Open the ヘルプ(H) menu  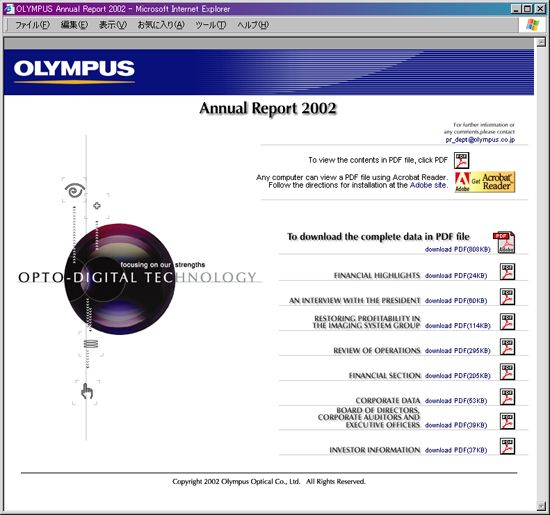253,25
